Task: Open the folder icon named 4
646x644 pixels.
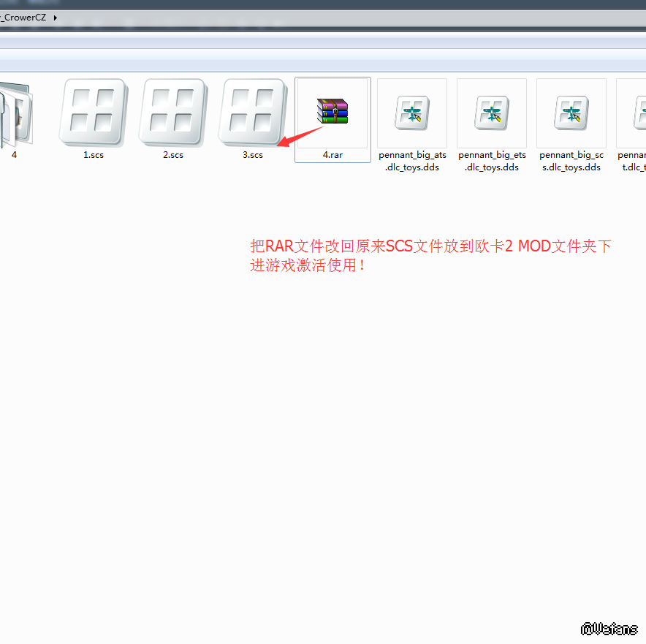Action: (15, 114)
